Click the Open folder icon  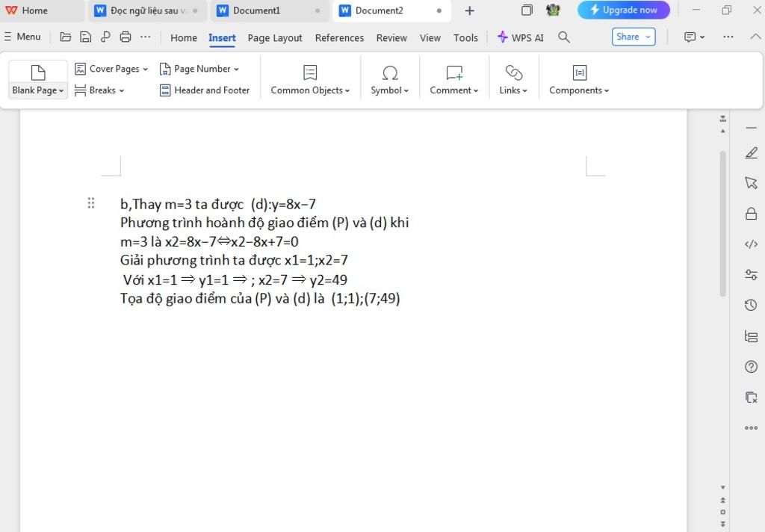pyautogui.click(x=66, y=37)
